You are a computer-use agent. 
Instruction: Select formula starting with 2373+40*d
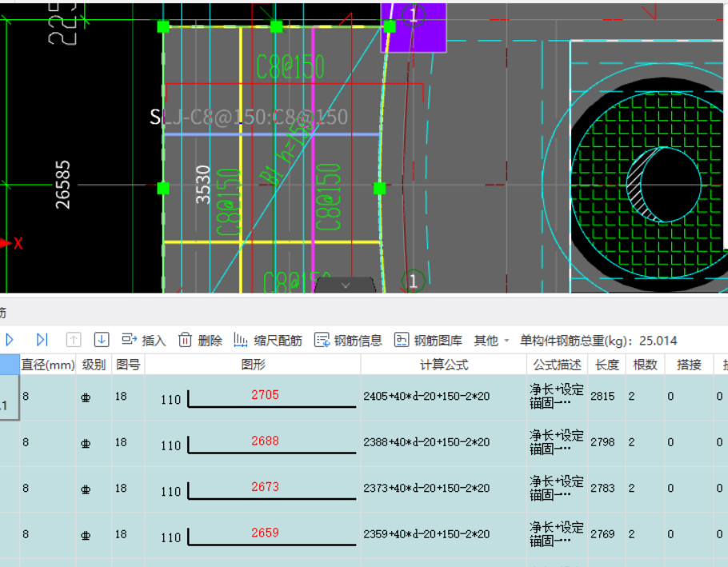[426, 488]
